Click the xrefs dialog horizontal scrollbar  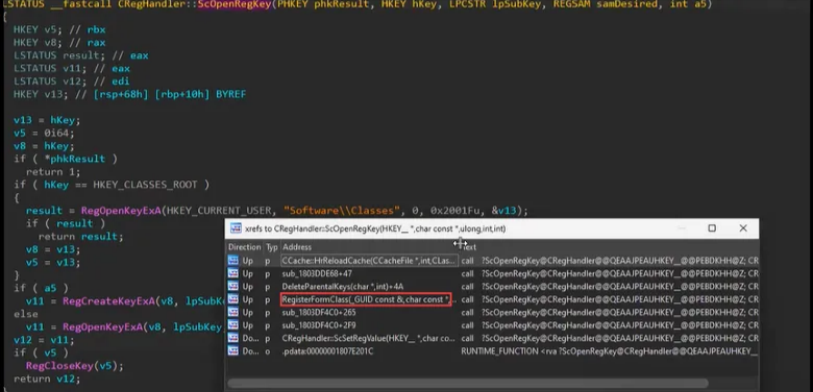click(x=468, y=383)
